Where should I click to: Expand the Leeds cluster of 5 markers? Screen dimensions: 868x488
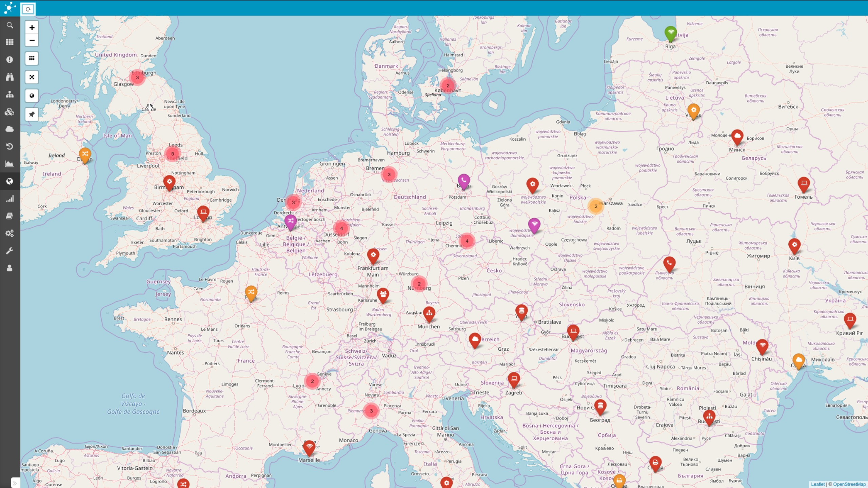click(173, 154)
